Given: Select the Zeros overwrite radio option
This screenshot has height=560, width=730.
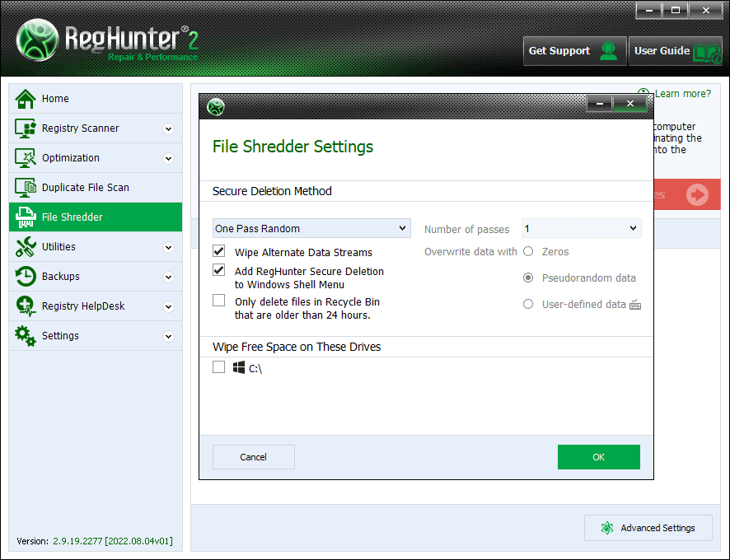Looking at the screenshot, I should 528,251.
